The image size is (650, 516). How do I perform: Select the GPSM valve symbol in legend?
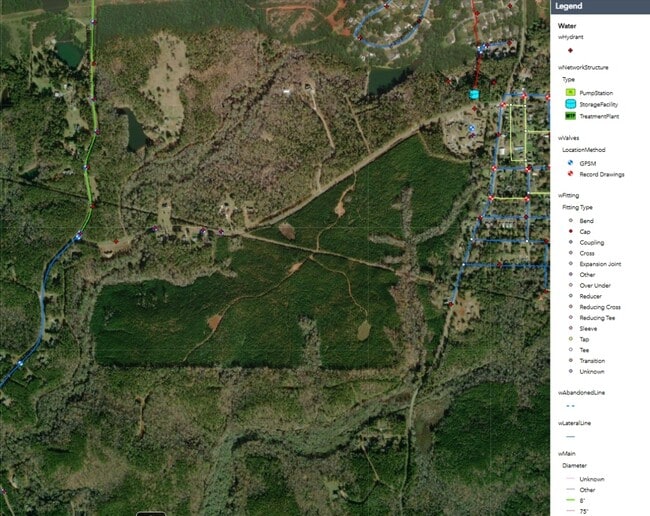(569, 162)
